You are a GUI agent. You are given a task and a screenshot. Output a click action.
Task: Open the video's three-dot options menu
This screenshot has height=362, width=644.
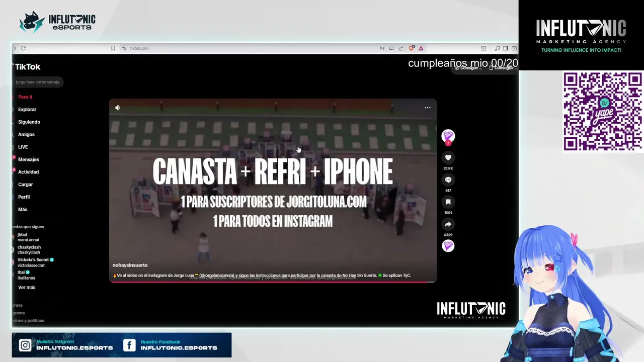click(x=428, y=108)
